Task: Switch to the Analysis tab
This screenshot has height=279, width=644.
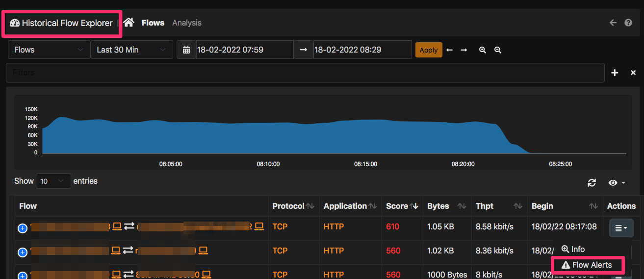Action: pyautogui.click(x=187, y=23)
